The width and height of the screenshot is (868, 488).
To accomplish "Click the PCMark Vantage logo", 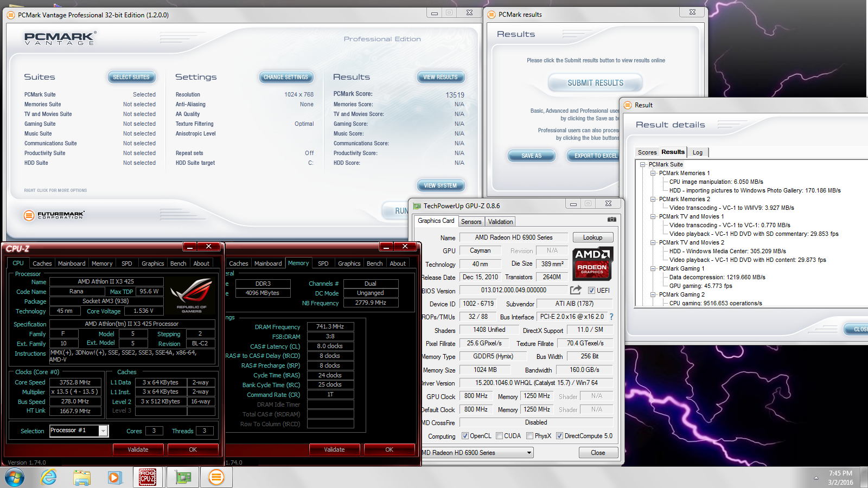I will (x=60, y=38).
